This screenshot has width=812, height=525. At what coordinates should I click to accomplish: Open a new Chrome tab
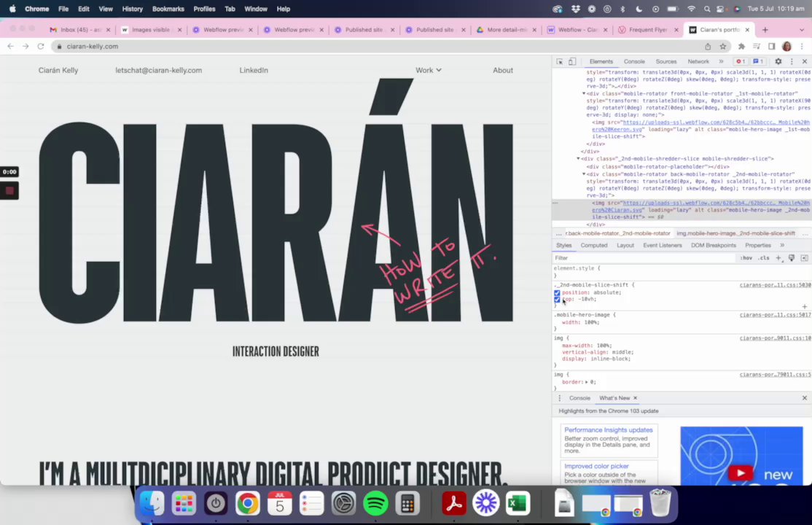tap(765, 30)
